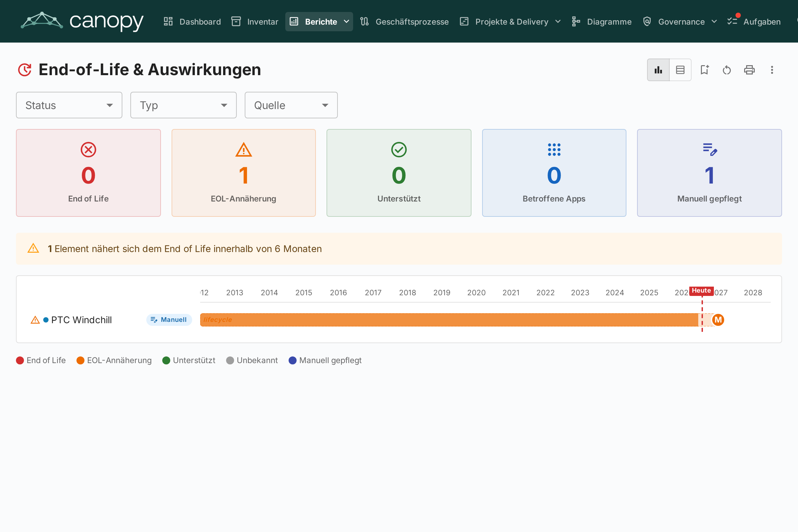Expand the Governance menu
This screenshot has height=532, width=798.
680,22
